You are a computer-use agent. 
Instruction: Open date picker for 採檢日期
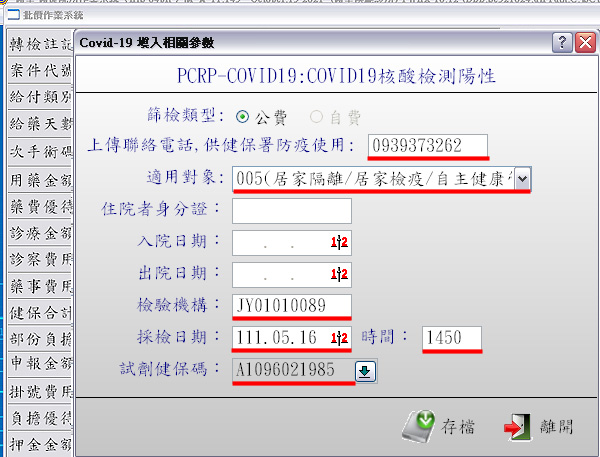pyautogui.click(x=340, y=338)
